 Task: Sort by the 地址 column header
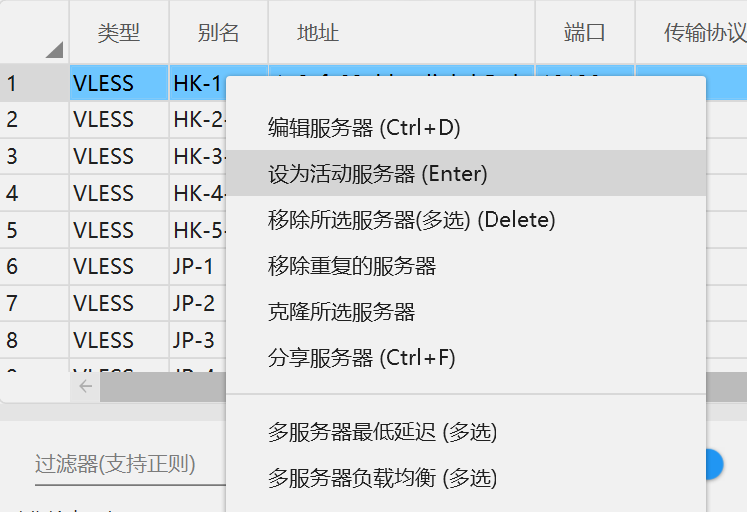pyautogui.click(x=402, y=33)
